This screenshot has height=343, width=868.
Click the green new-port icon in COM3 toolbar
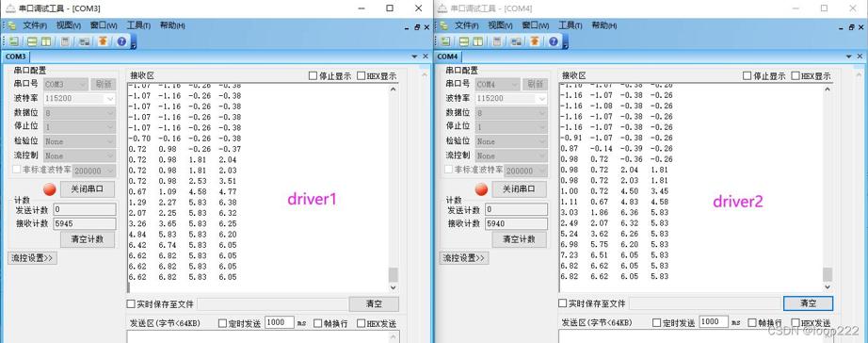click(13, 41)
